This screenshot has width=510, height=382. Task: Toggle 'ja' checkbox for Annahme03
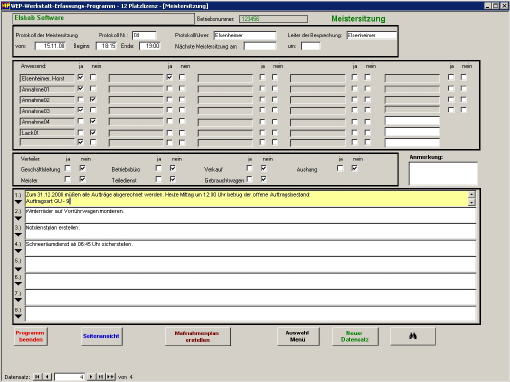click(80, 110)
